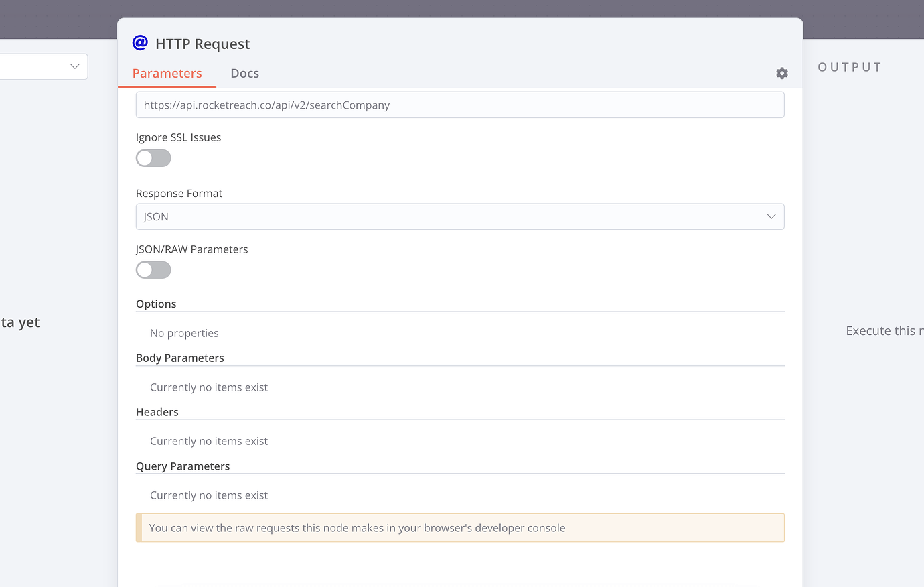
Task: Click the JSON value in Response Format
Action: pos(155,216)
